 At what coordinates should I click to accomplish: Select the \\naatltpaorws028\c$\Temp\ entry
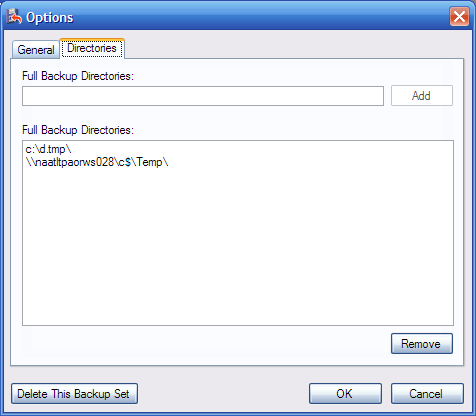(x=97, y=162)
